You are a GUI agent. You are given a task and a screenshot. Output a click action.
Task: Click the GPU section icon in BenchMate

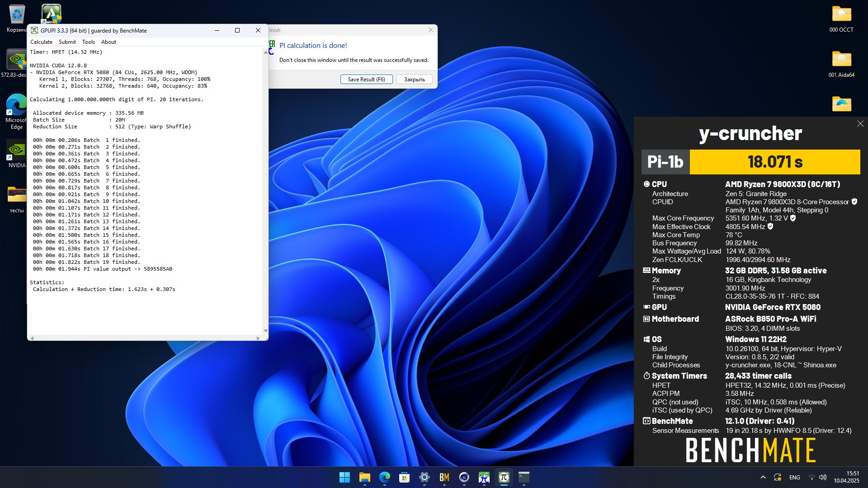646,307
